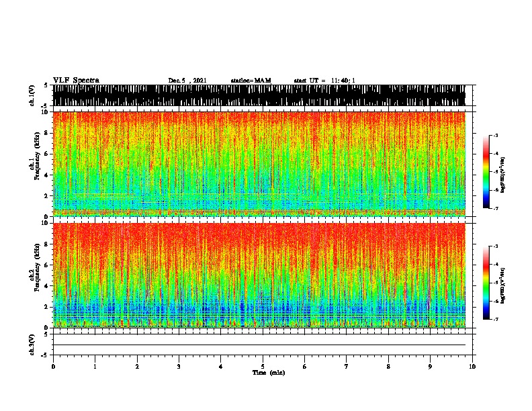Viewport: 532px width, 411px height.
Task: Click the "-3" label on ch.1 color bar
Action: click(x=495, y=135)
